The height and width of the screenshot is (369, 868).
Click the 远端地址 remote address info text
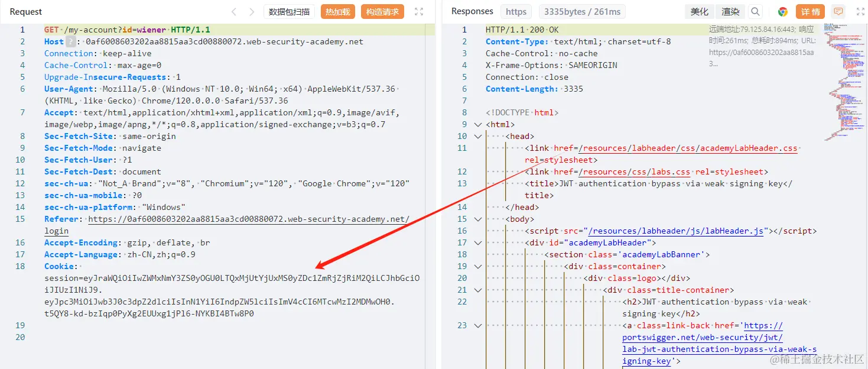point(762,47)
